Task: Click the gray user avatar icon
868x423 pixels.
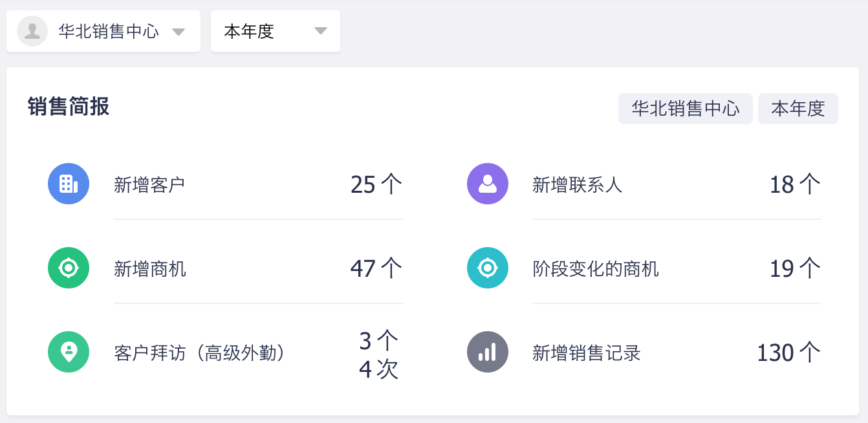Action: [32, 31]
